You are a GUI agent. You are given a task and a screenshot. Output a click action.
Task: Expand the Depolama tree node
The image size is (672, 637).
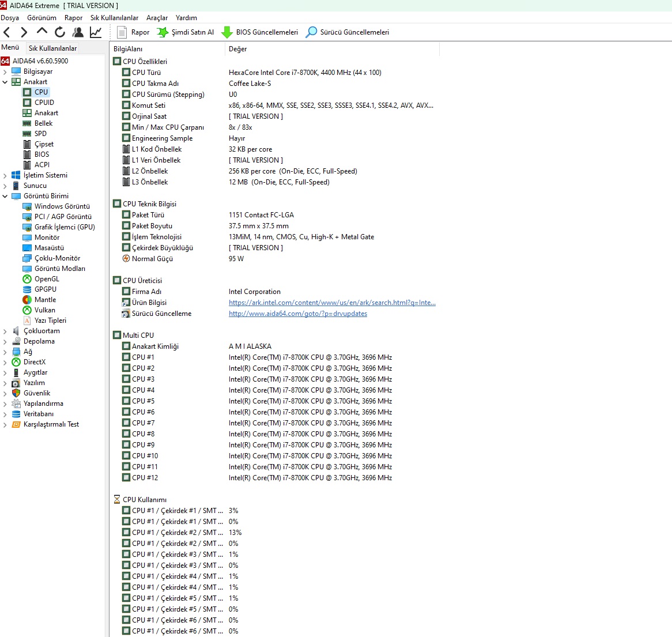tap(5, 341)
